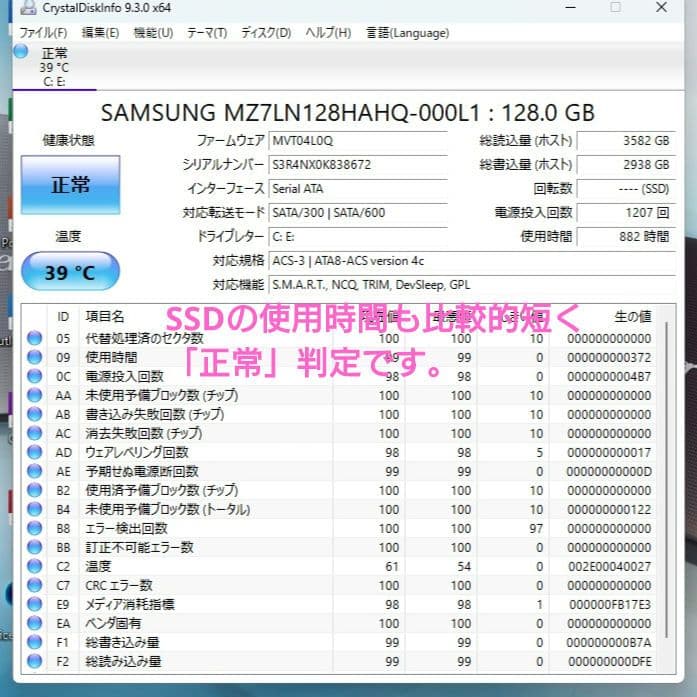This screenshot has height=697, width=697.
Task: Click the status icon for row B4
Action: point(34,509)
